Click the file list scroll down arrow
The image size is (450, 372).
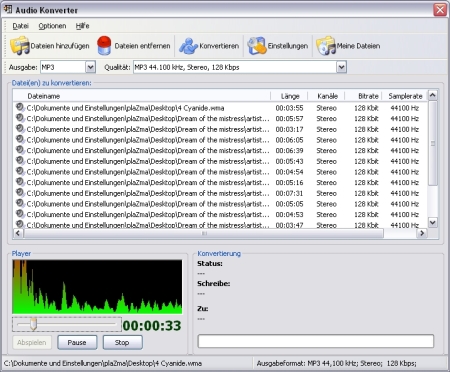click(x=433, y=222)
